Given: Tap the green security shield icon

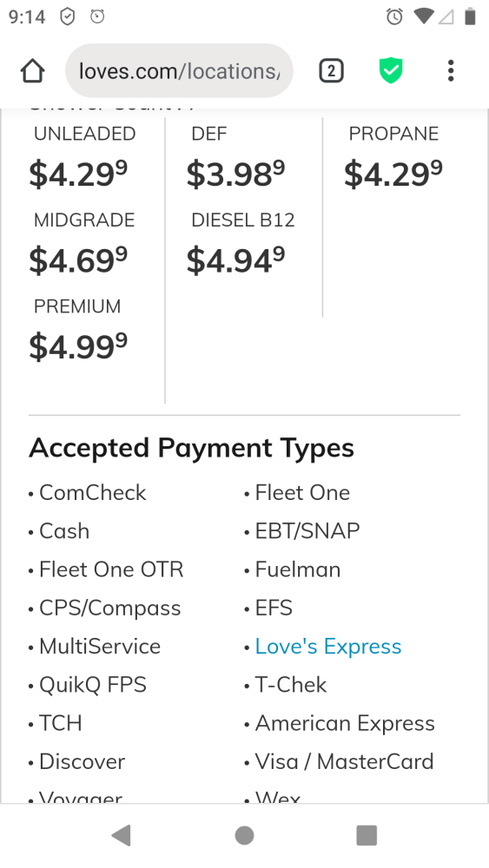Looking at the screenshot, I should click(391, 71).
